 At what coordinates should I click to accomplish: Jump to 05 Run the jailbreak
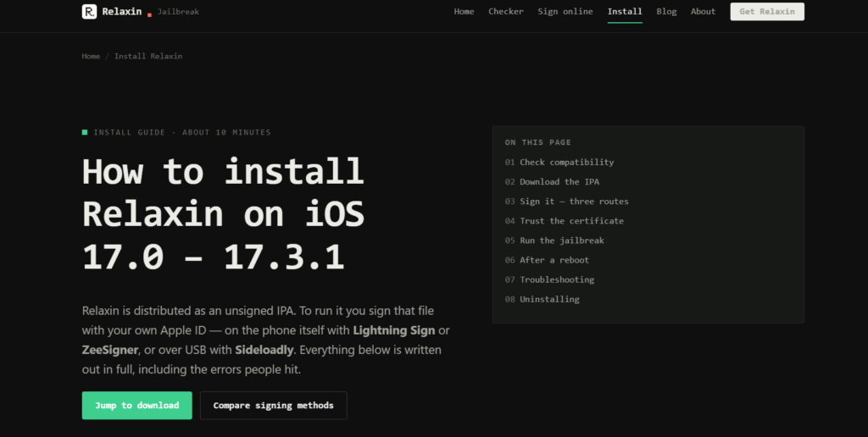coord(554,240)
